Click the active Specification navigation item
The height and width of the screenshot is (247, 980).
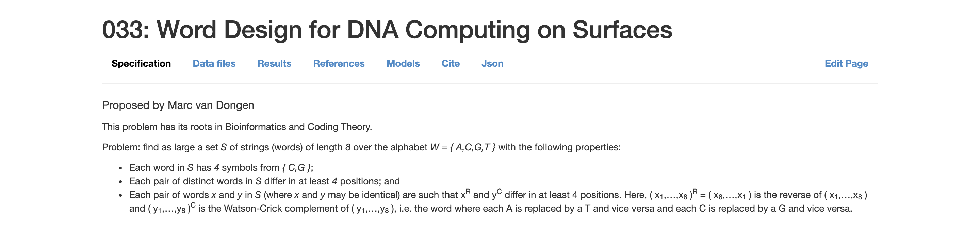[x=141, y=64]
